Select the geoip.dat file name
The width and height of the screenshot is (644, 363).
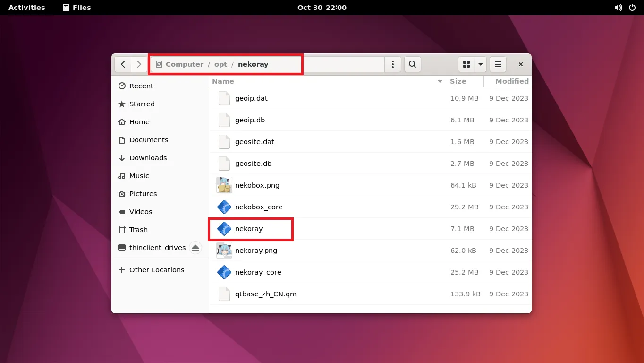coord(251,98)
